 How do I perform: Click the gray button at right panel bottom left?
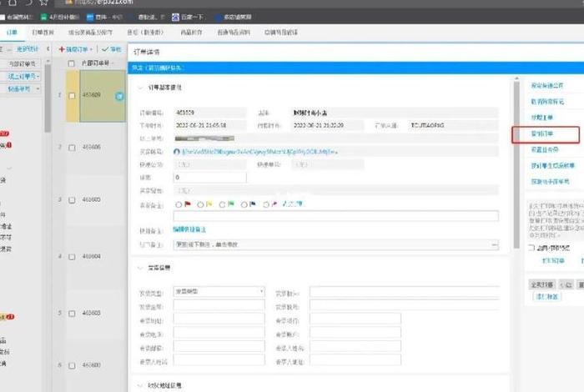pos(542,284)
